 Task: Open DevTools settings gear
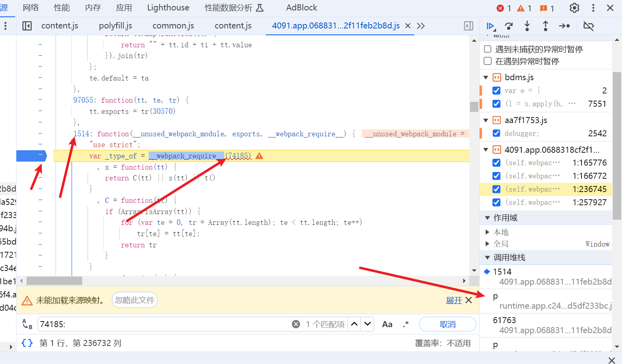pyautogui.click(x=574, y=8)
